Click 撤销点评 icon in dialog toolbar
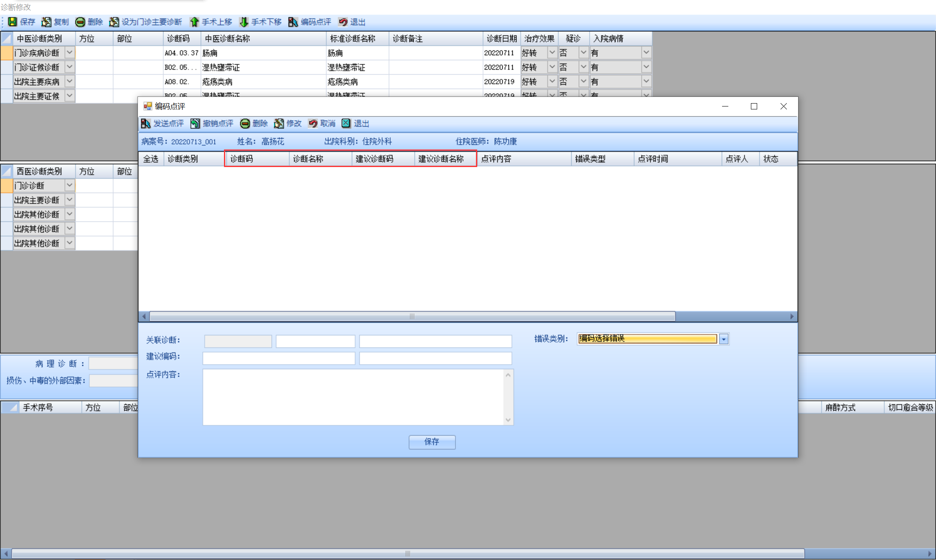936x560 pixels. [195, 123]
